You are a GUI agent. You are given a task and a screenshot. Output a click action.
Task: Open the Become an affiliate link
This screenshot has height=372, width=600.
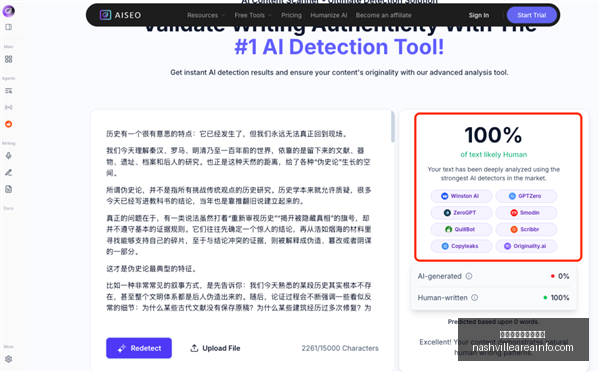pos(383,15)
